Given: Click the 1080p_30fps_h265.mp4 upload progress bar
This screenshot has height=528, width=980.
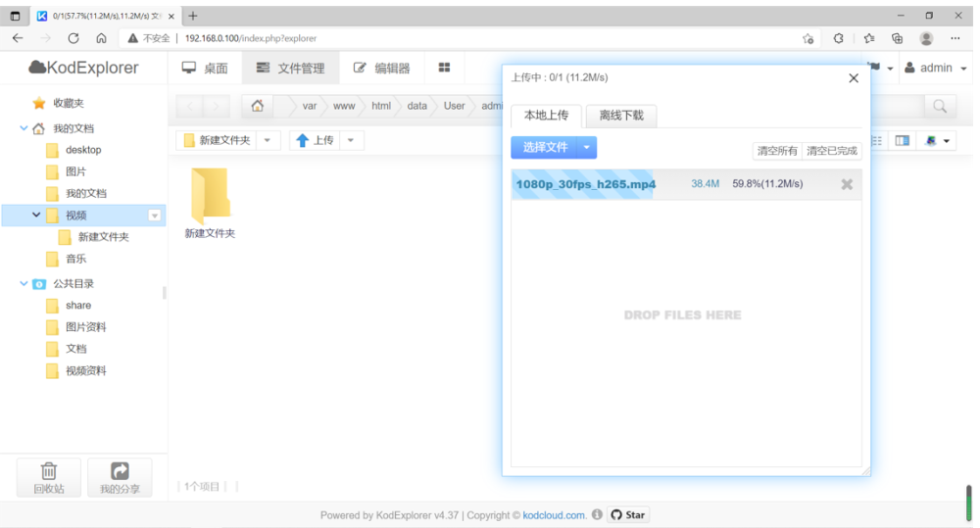Looking at the screenshot, I should (686, 184).
